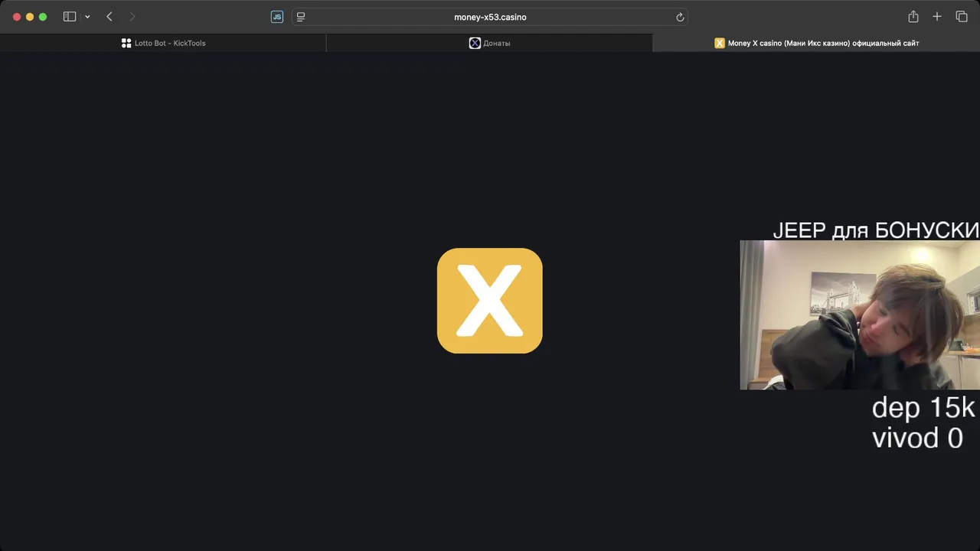Minimize the Safari window

click(x=30, y=17)
